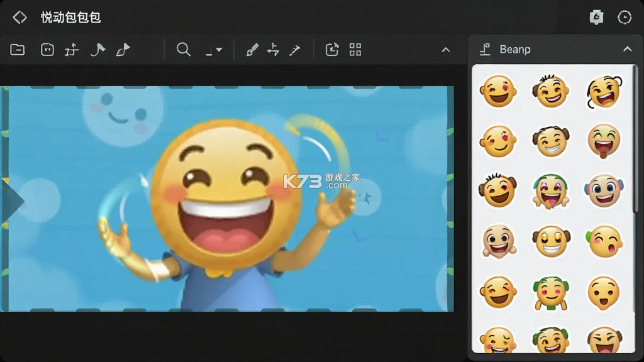644x362 pixels.
Task: Open the grid view icon
Action: (x=355, y=50)
